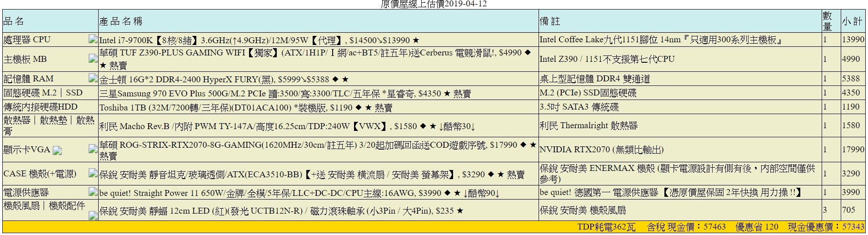Click the broken image icon in 處理器 CPU row

point(93,39)
